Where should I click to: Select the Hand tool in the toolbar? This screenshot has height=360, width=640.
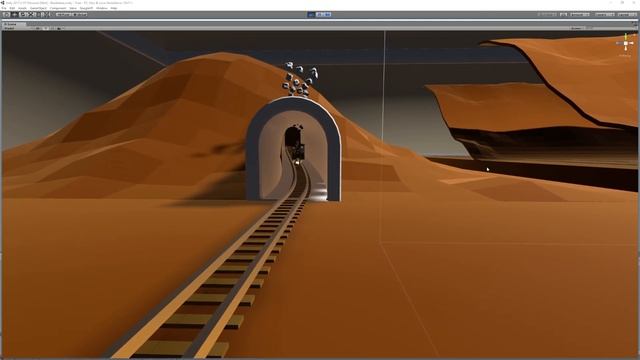[6, 15]
